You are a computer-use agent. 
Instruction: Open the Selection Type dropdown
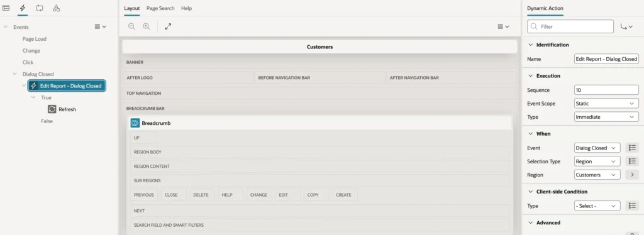(597, 161)
